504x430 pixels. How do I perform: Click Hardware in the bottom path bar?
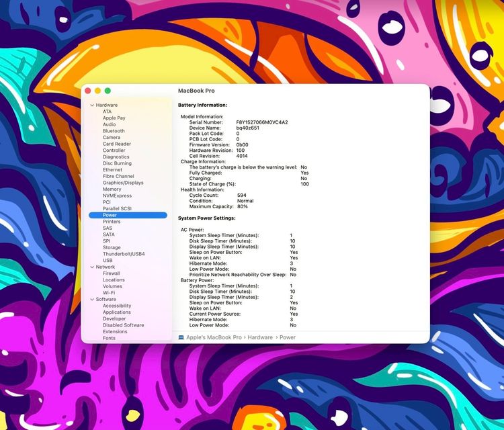coord(260,337)
